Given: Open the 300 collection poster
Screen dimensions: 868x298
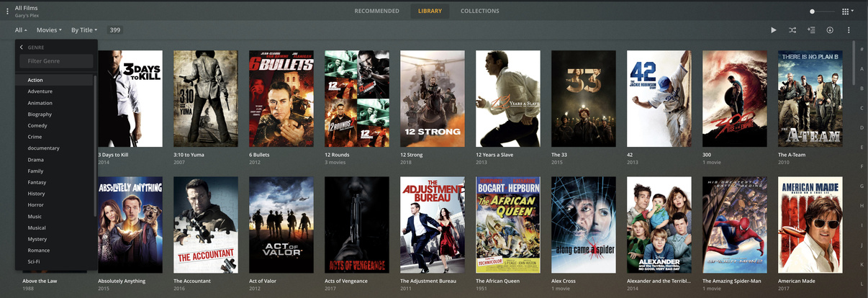Looking at the screenshot, I should point(735,99).
